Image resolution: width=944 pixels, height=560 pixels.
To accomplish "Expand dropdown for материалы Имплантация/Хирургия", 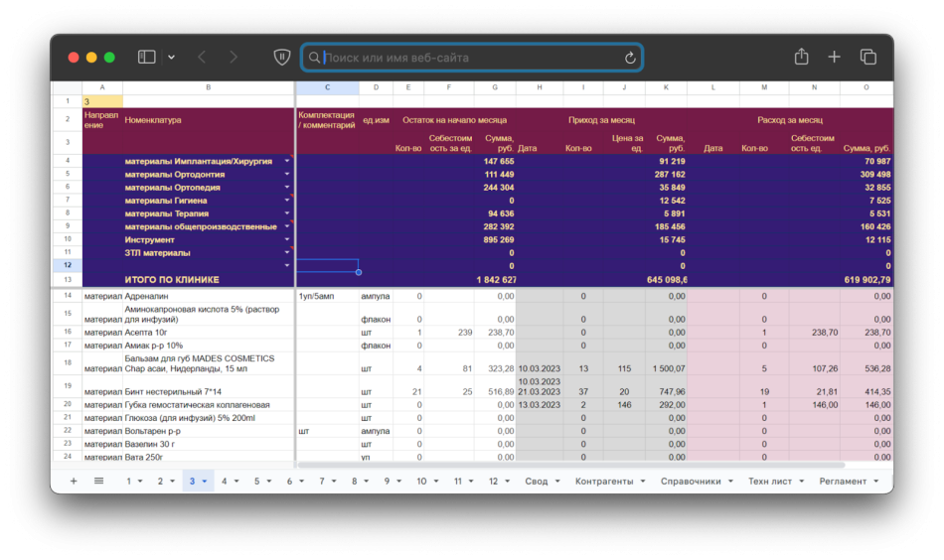I will point(287,161).
